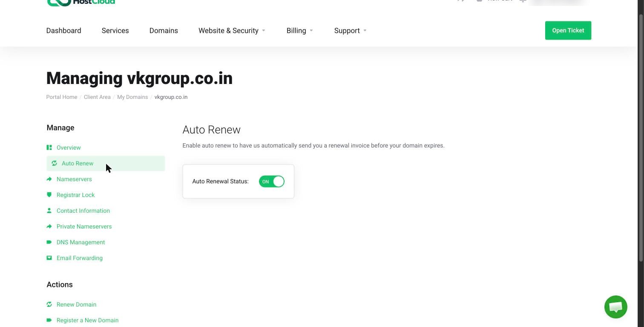Click the Renew Domain action link
The height and width of the screenshot is (327, 644).
point(77,304)
